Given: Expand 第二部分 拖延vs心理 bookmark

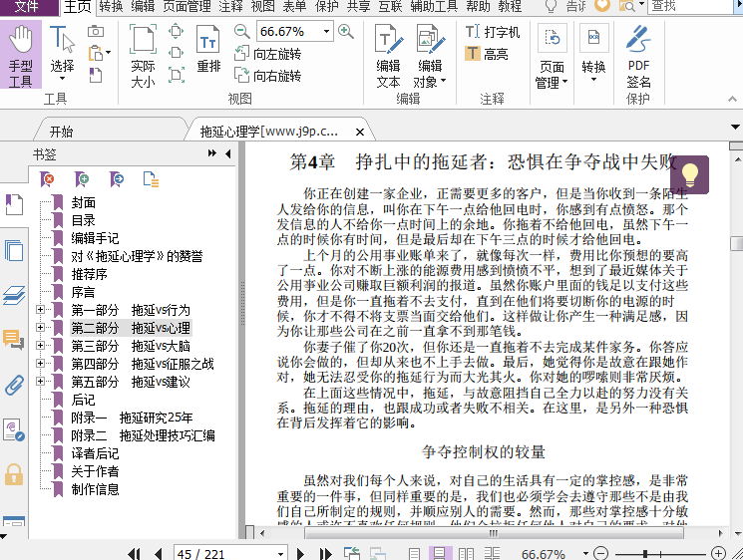Looking at the screenshot, I should [x=40, y=328].
